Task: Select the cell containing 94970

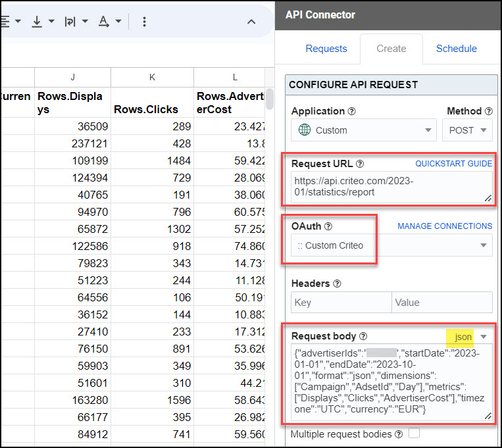Action: (x=72, y=212)
